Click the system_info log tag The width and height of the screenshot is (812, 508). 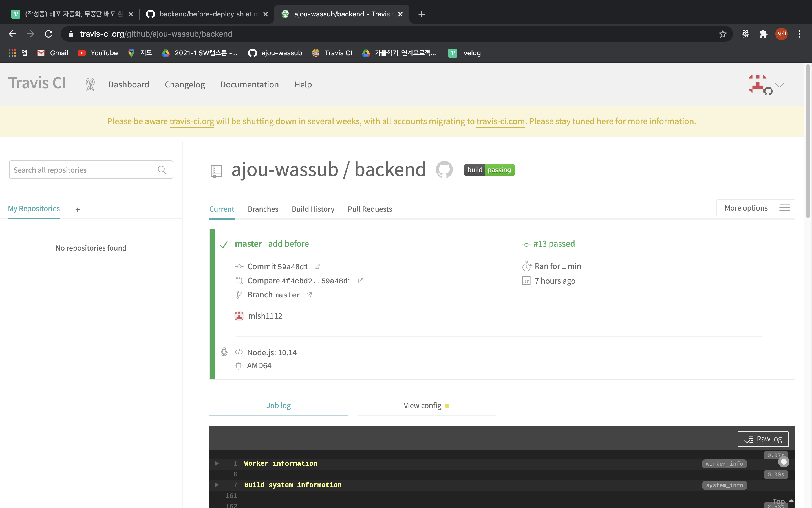[724, 485]
